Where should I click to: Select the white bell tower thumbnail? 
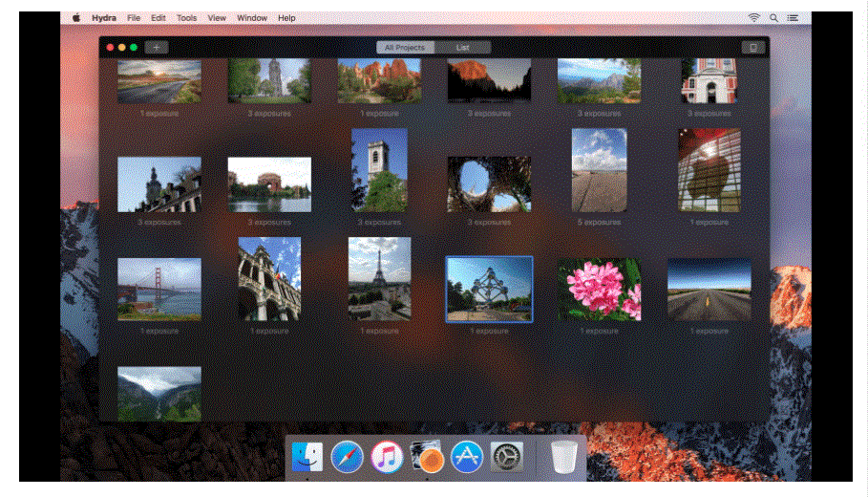(379, 170)
